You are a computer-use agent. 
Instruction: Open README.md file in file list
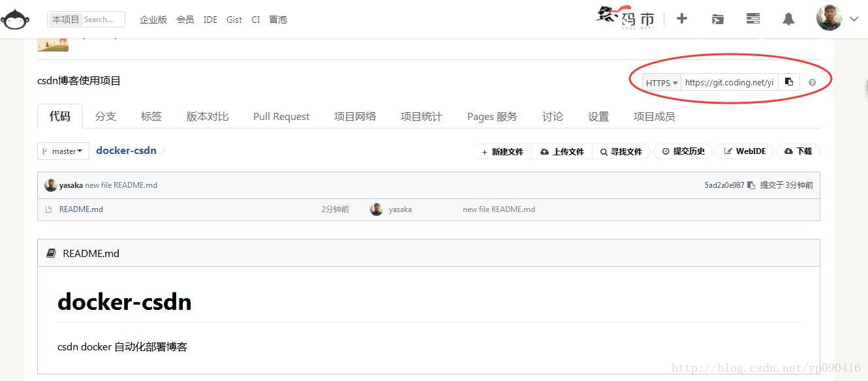click(x=81, y=209)
